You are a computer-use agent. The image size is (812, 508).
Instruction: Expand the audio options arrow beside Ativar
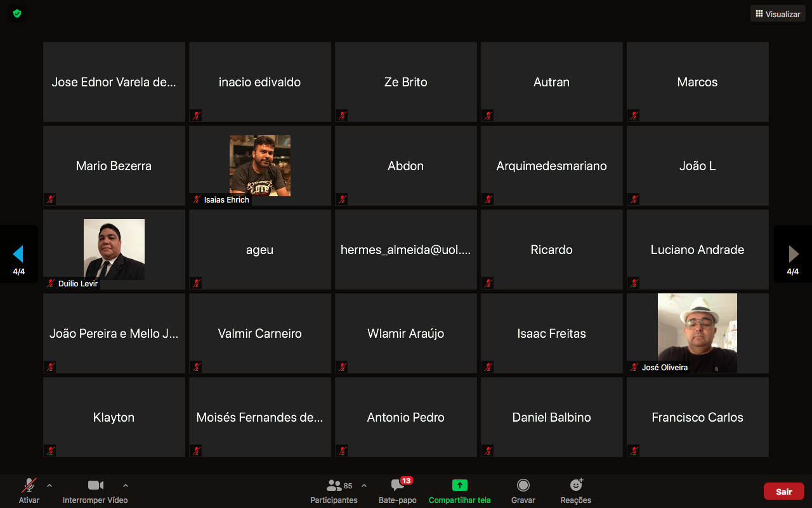click(x=49, y=486)
